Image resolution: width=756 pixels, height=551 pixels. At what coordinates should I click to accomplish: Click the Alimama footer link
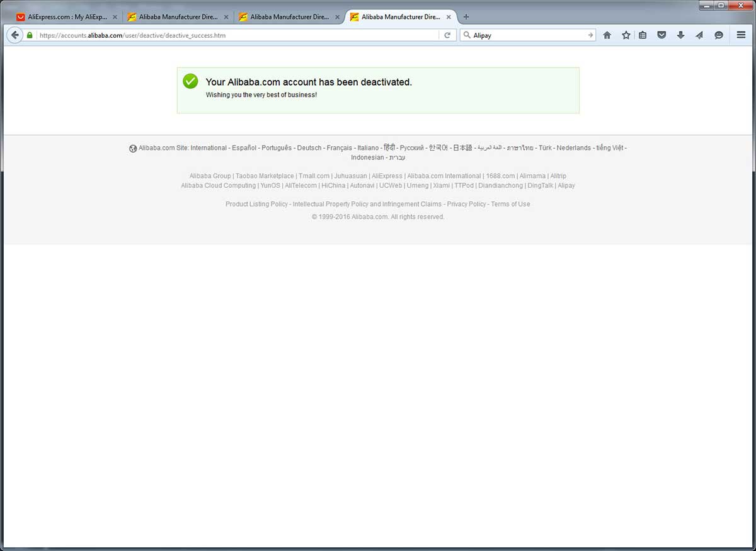[x=532, y=177]
